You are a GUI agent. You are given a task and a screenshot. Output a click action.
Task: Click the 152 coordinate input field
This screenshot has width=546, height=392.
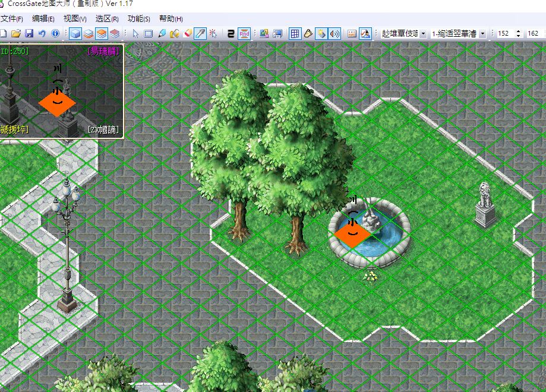tap(506, 34)
